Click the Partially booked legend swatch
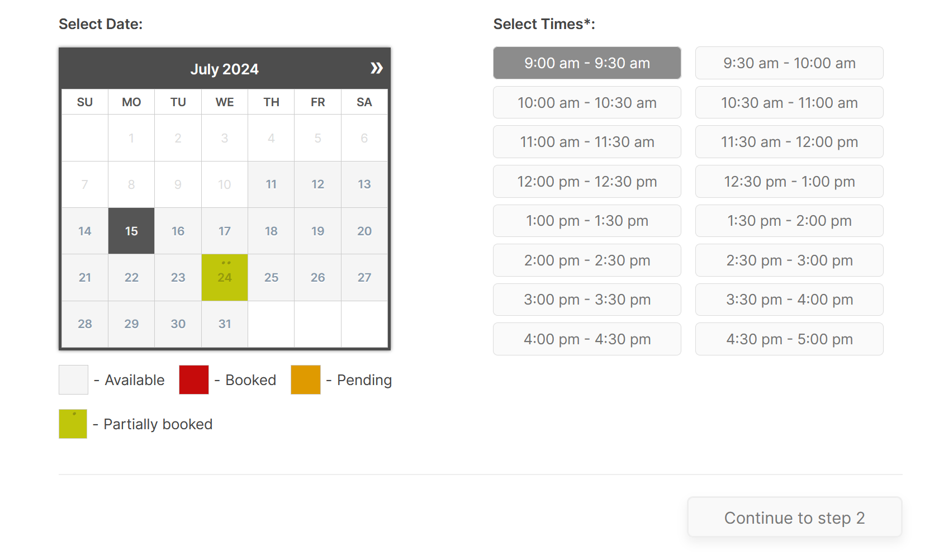This screenshot has height=560, width=939. pos(73,424)
